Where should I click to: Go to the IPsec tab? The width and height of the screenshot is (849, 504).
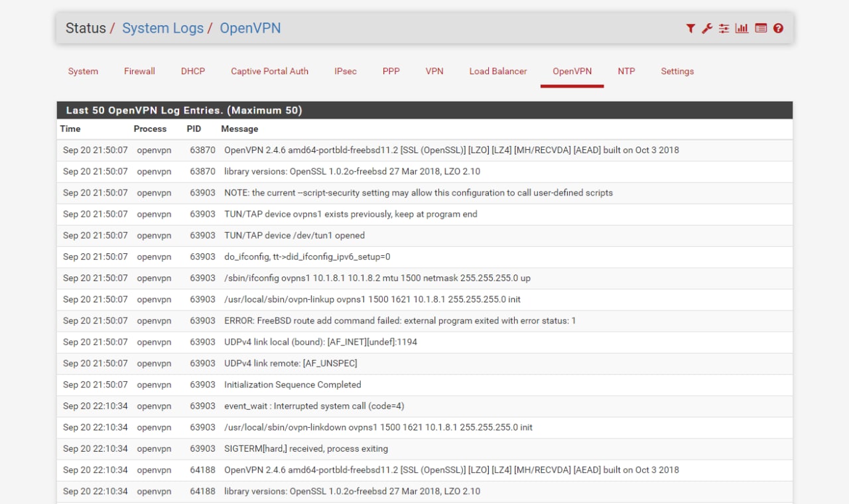coord(346,71)
